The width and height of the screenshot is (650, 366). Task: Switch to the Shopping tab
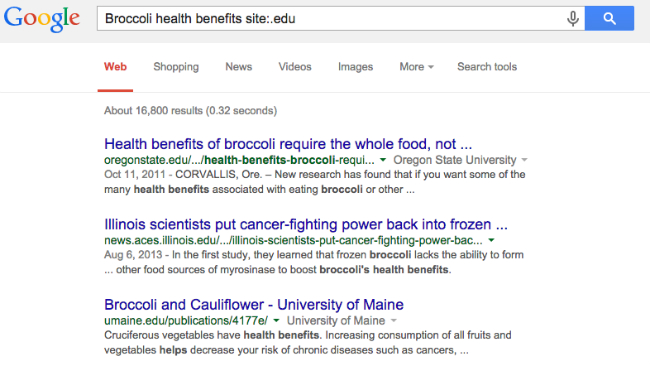176,67
